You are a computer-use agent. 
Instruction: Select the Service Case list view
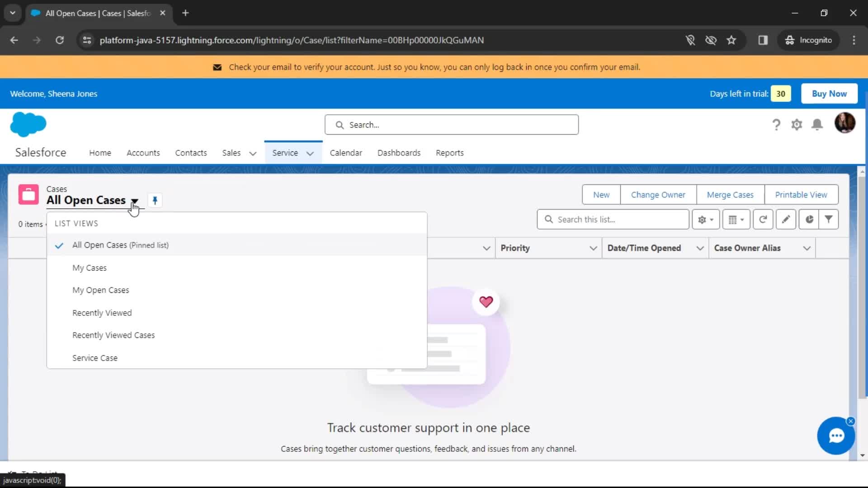237,358
